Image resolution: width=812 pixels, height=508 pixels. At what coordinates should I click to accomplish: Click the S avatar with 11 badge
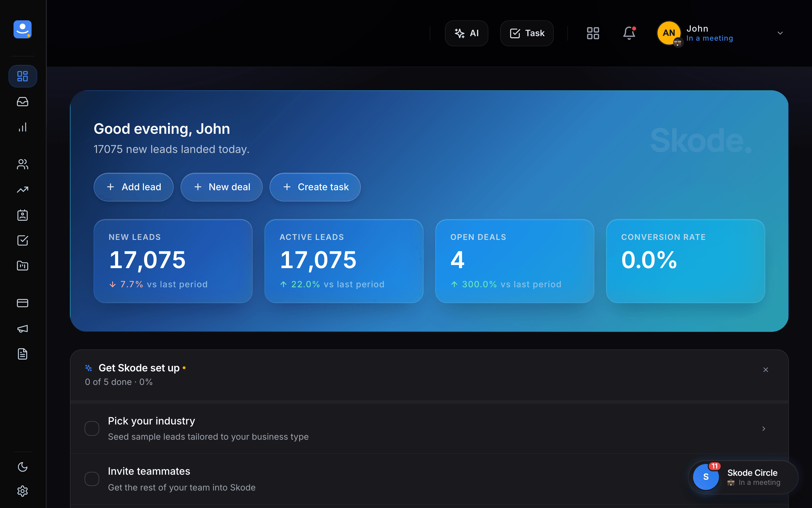coord(706,477)
